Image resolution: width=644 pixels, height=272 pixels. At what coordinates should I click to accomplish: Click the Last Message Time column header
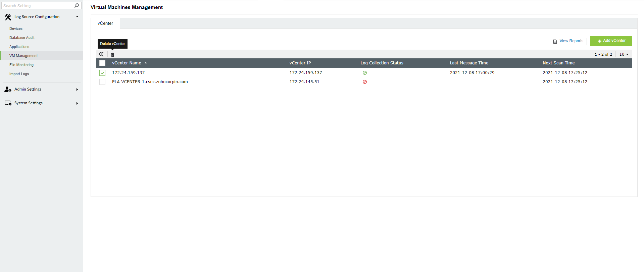(469, 63)
